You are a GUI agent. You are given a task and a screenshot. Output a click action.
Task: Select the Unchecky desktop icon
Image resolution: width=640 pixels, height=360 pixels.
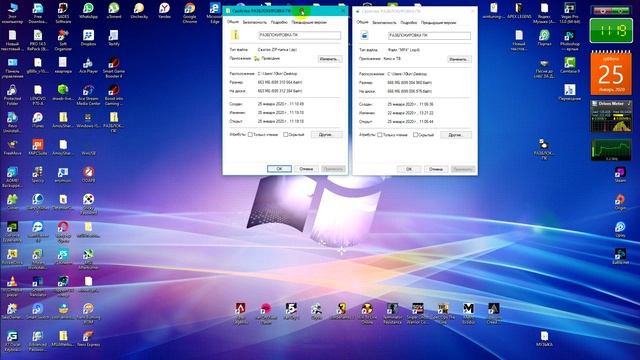tap(139, 11)
